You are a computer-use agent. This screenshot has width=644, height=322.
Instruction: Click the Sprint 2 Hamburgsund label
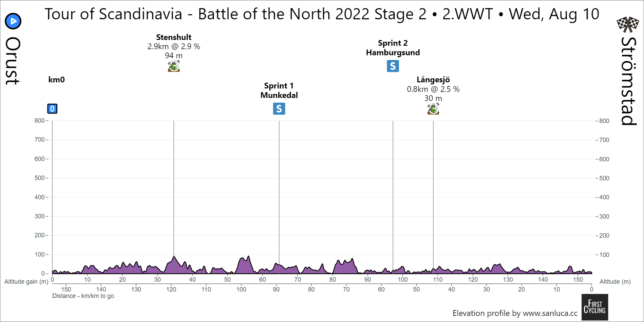click(393, 48)
